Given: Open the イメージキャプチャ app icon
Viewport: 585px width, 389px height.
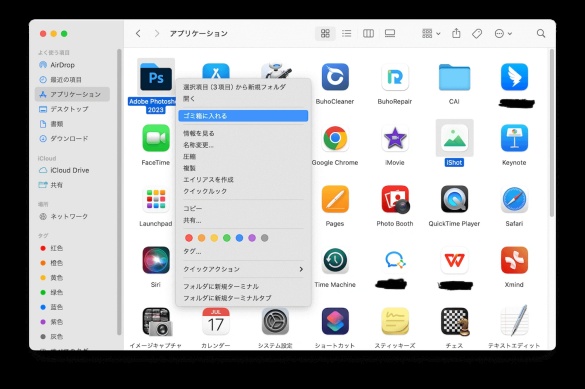Looking at the screenshot, I should point(157,321).
